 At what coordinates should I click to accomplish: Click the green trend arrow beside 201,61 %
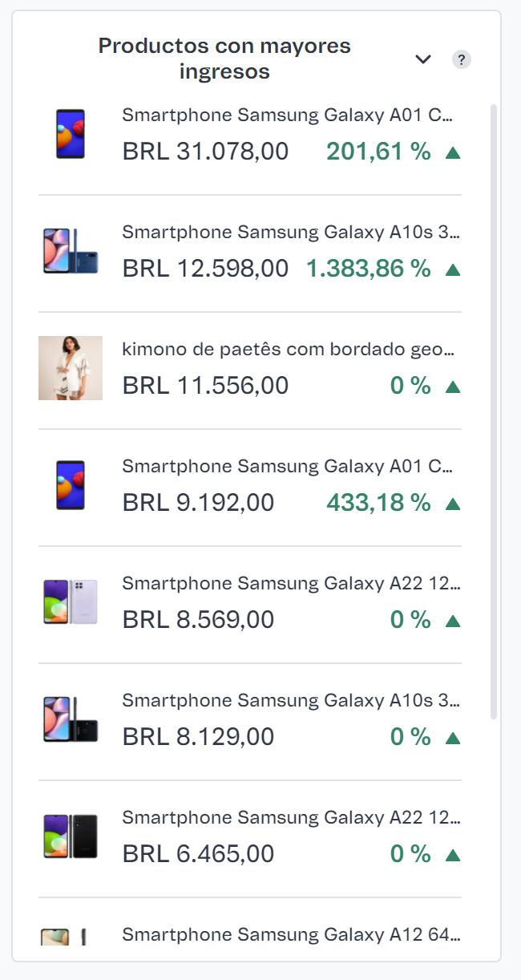[x=453, y=152]
